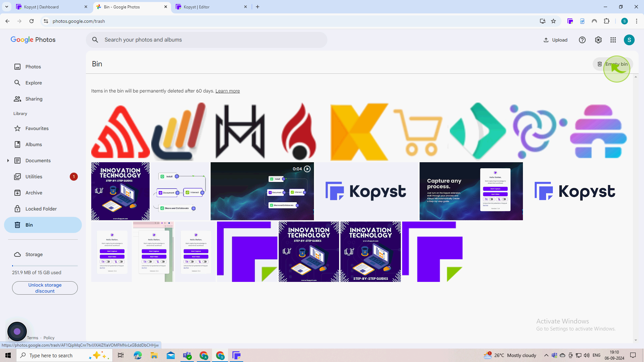Switch to Kopyst Editor tab

point(211,7)
